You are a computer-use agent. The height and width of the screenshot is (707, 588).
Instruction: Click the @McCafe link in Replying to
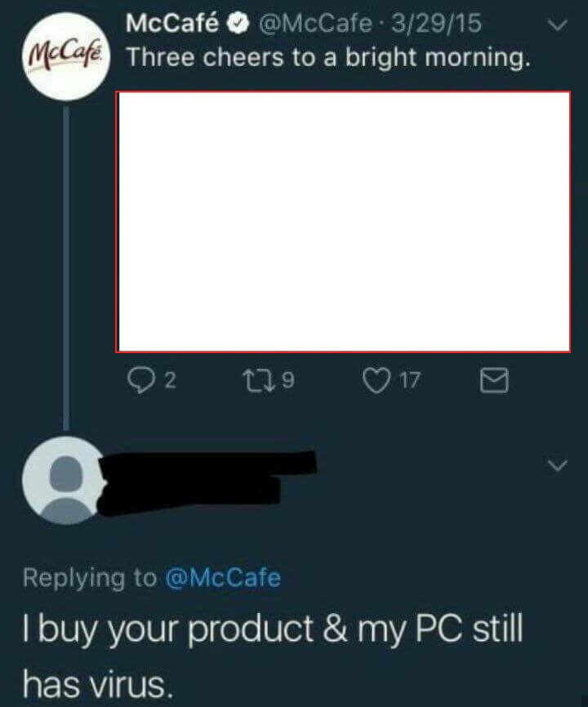click(x=223, y=578)
